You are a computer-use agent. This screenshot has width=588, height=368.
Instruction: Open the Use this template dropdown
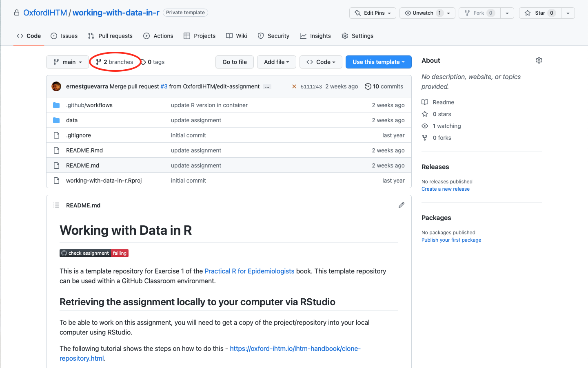(378, 62)
